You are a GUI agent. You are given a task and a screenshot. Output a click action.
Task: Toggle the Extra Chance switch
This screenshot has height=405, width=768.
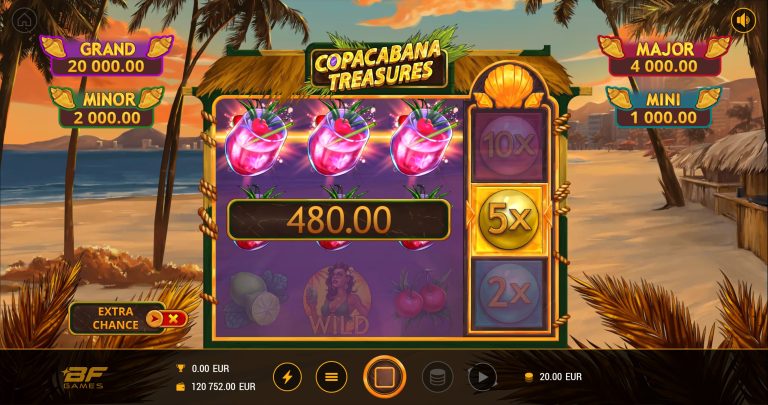click(x=167, y=319)
